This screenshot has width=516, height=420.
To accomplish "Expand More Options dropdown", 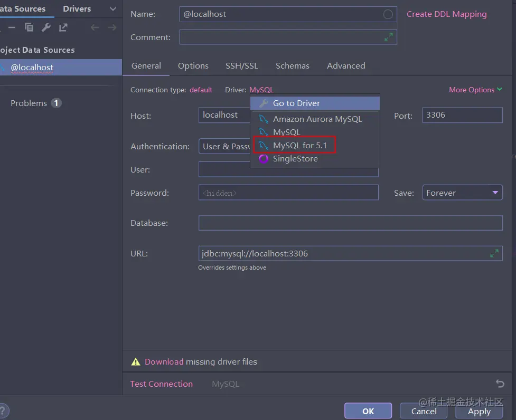I will tap(475, 90).
